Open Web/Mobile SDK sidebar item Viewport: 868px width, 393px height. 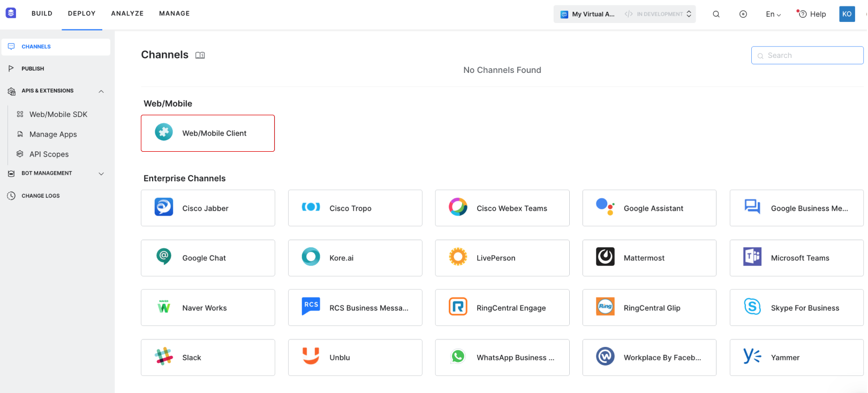58,114
